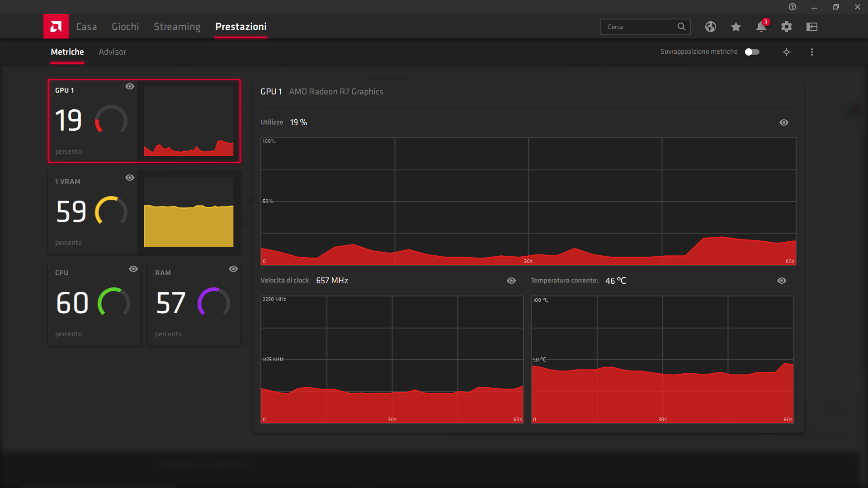The width and height of the screenshot is (868, 488).
Task: Click the GPU 1 mini usage graph
Action: (189, 121)
